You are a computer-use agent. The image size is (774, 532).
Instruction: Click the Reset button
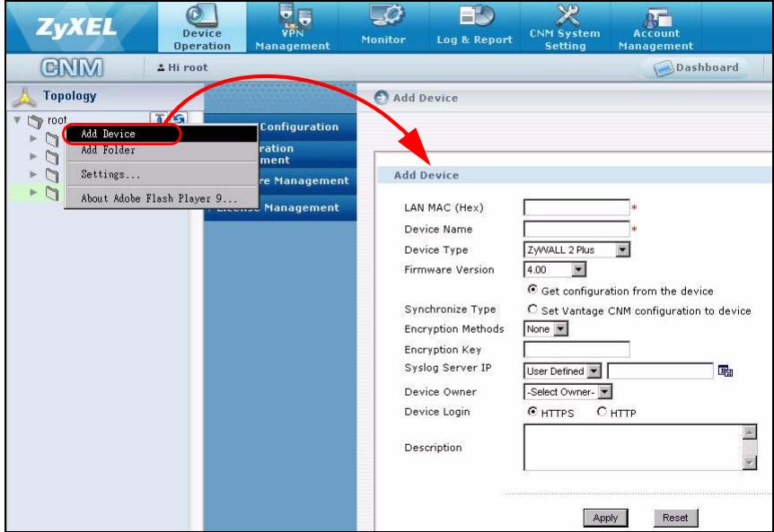675,518
